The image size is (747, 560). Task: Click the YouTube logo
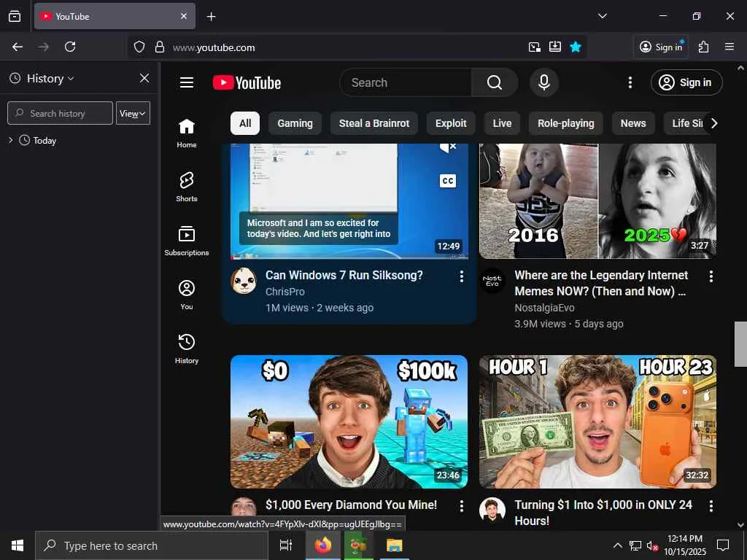click(247, 83)
